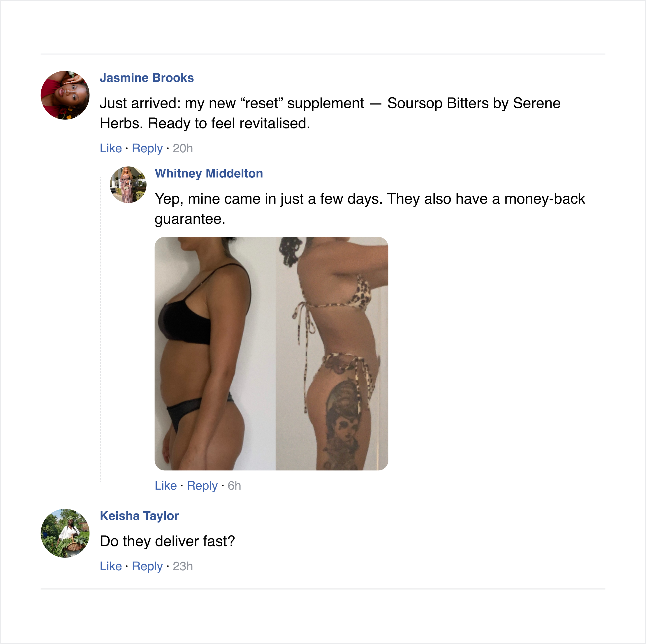Click the 23h timestamp on Keisha's comment

pos(183,566)
